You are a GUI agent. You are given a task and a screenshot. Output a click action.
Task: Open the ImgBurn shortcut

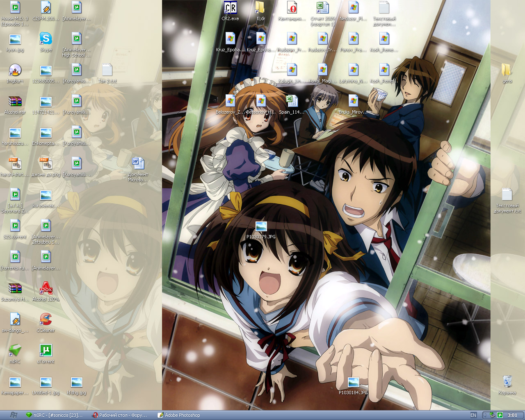pos(15,73)
